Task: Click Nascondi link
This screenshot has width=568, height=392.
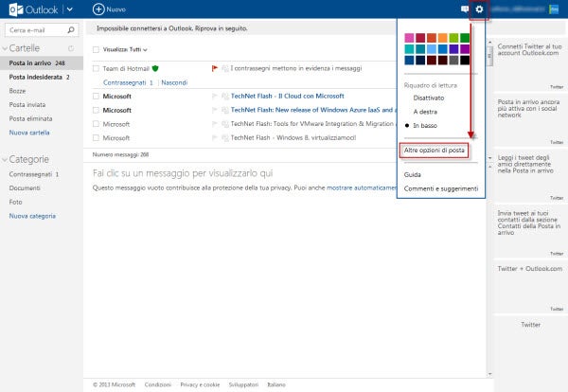Action: tap(174, 82)
